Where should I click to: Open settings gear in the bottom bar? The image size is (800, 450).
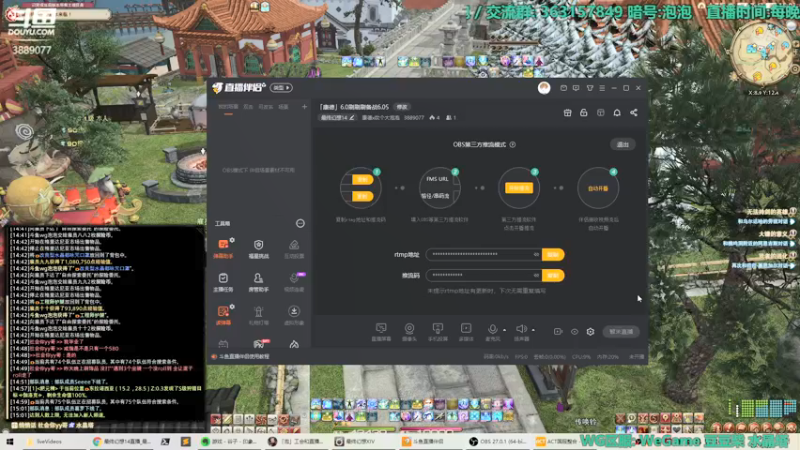point(590,332)
